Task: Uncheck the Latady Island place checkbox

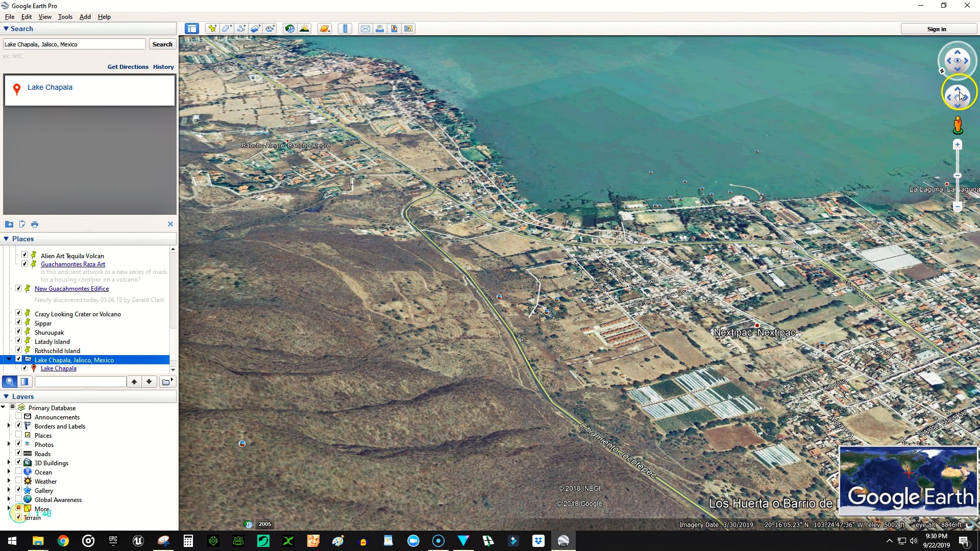Action: point(19,341)
